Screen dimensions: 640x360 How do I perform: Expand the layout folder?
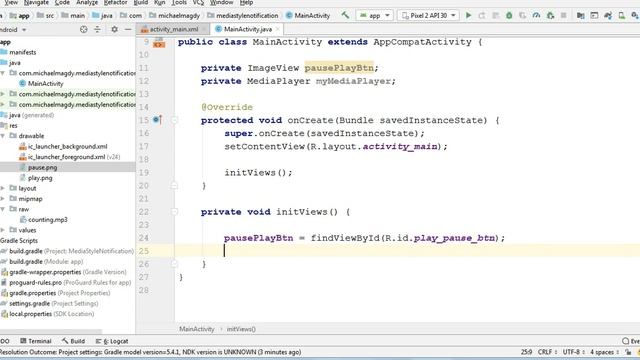coord(3,188)
